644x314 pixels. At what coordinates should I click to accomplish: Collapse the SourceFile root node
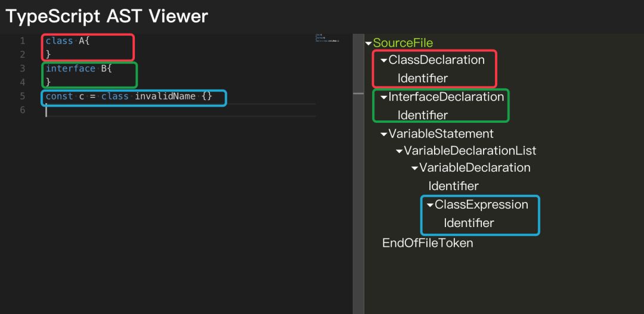pos(369,43)
